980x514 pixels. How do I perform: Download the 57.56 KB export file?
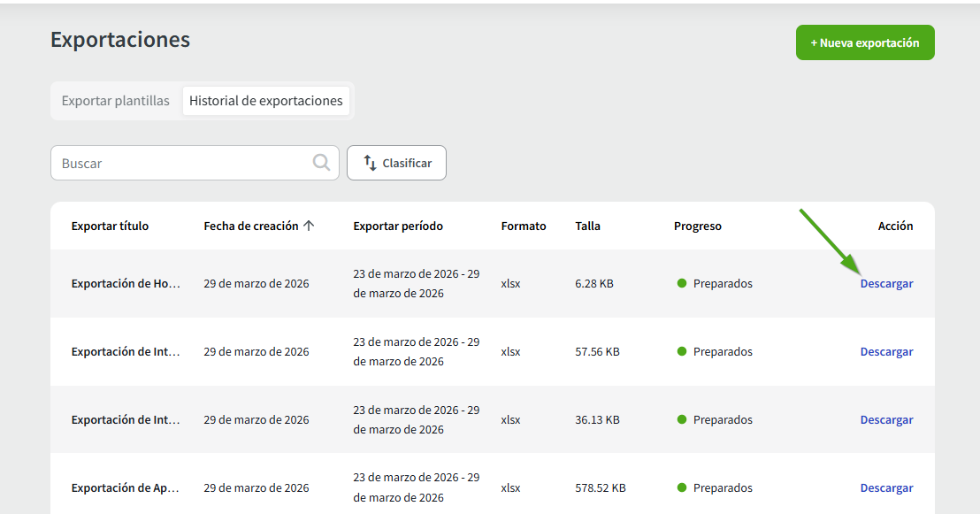click(x=886, y=352)
